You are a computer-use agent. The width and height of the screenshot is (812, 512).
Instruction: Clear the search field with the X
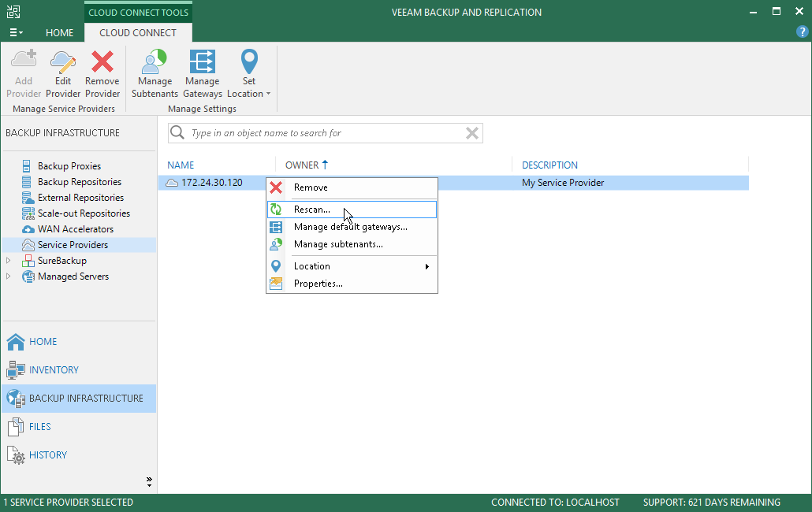tap(471, 133)
